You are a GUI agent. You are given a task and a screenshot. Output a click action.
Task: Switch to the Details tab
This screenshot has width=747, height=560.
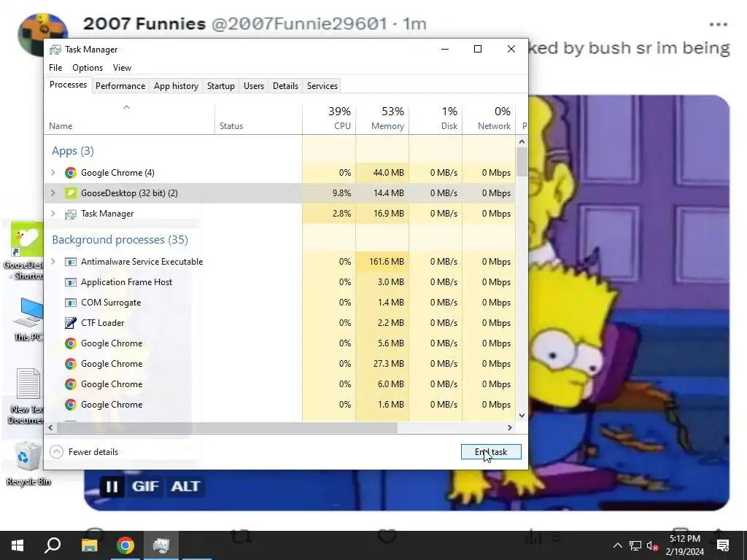click(x=285, y=86)
